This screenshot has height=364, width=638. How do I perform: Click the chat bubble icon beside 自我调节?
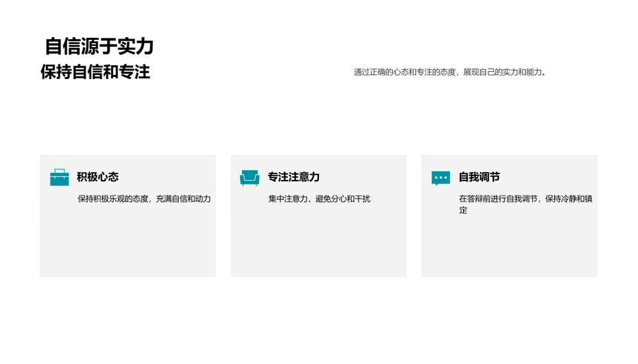click(x=440, y=178)
